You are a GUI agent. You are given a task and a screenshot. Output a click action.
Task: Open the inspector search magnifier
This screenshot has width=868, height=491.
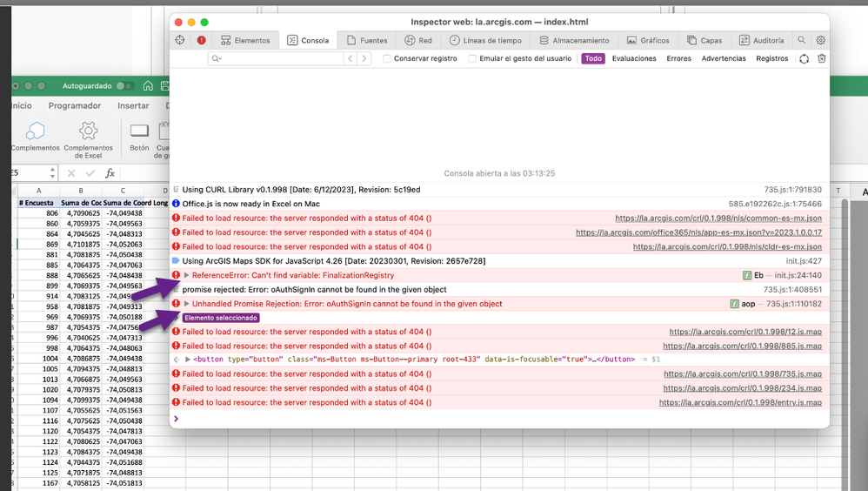(x=802, y=40)
